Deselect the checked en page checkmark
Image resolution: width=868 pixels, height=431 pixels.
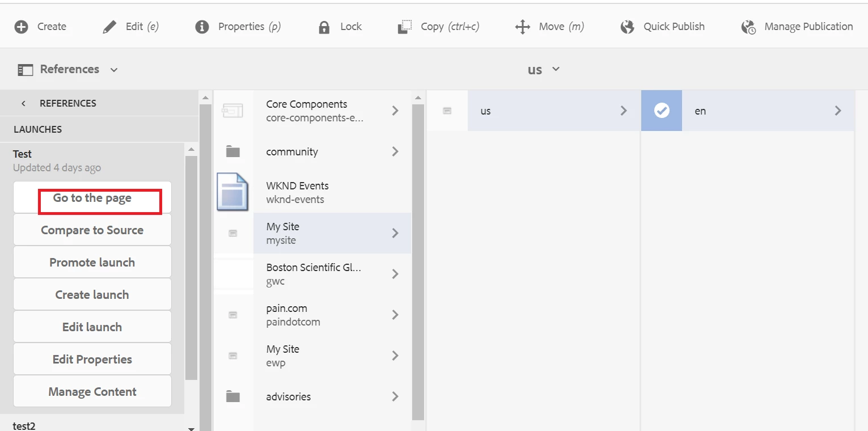[x=662, y=111]
